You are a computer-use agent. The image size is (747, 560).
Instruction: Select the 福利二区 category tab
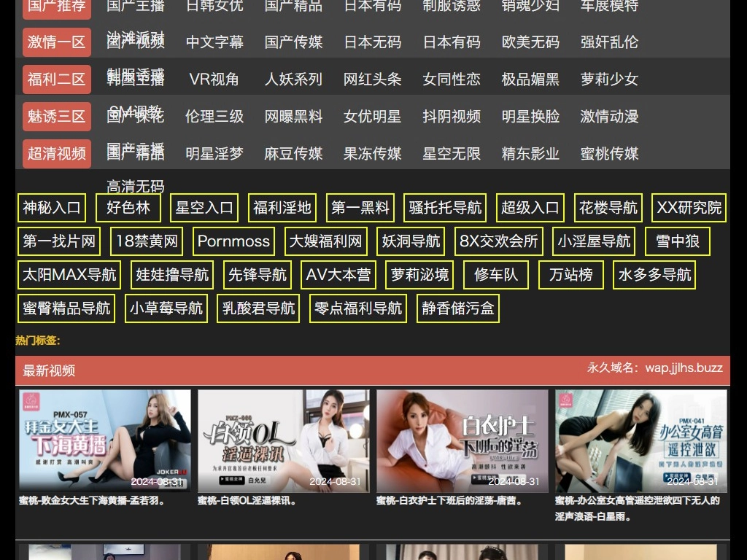(x=56, y=79)
